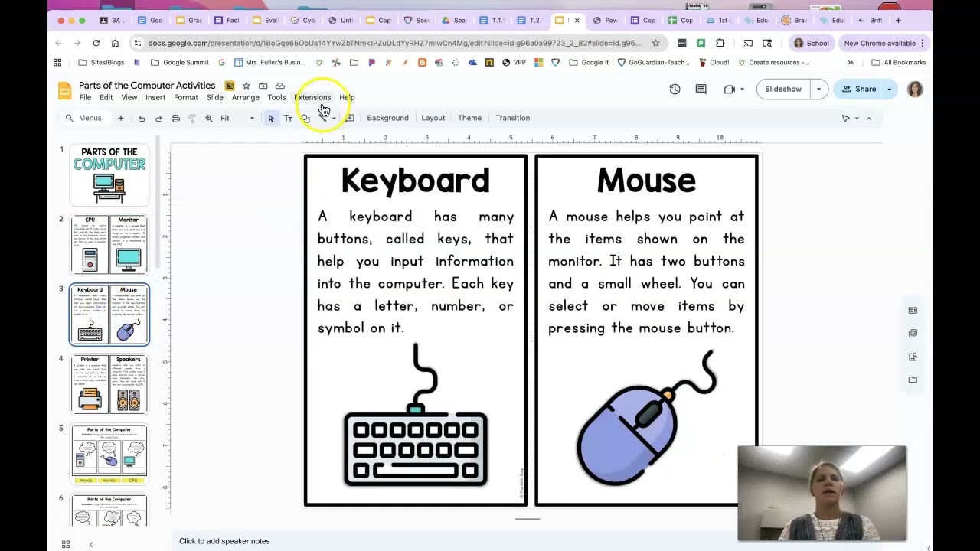Viewport: 980px width, 551px height.
Task: Switch to the School Chrome profile chip
Action: 811,43
